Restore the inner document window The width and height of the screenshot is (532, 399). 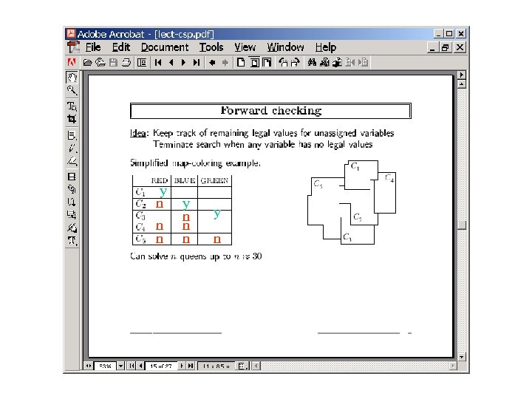(445, 47)
